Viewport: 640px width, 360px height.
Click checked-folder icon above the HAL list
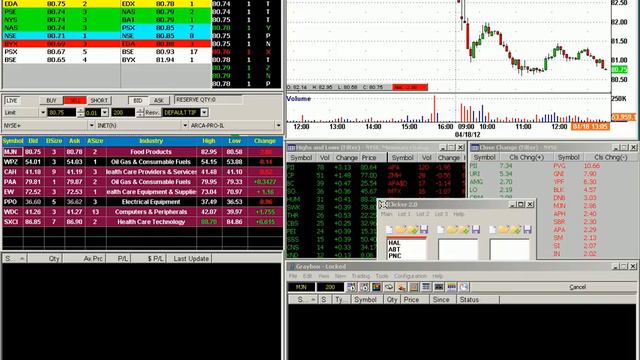[x=412, y=230]
